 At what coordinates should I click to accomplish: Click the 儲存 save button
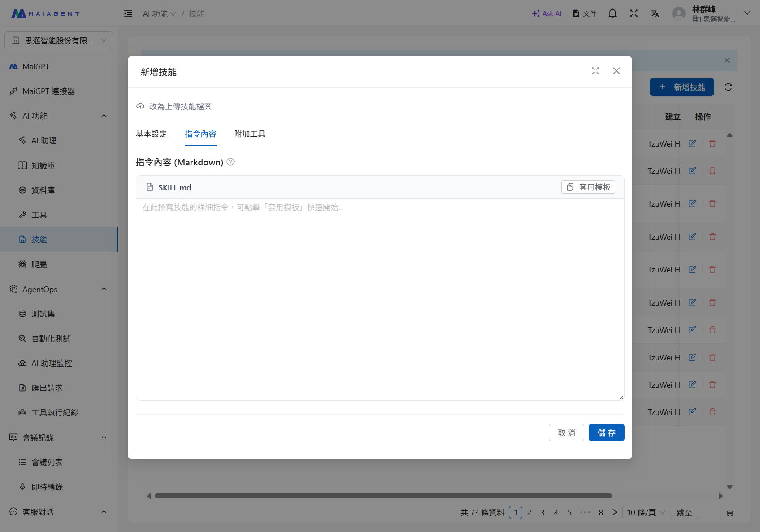pos(606,433)
